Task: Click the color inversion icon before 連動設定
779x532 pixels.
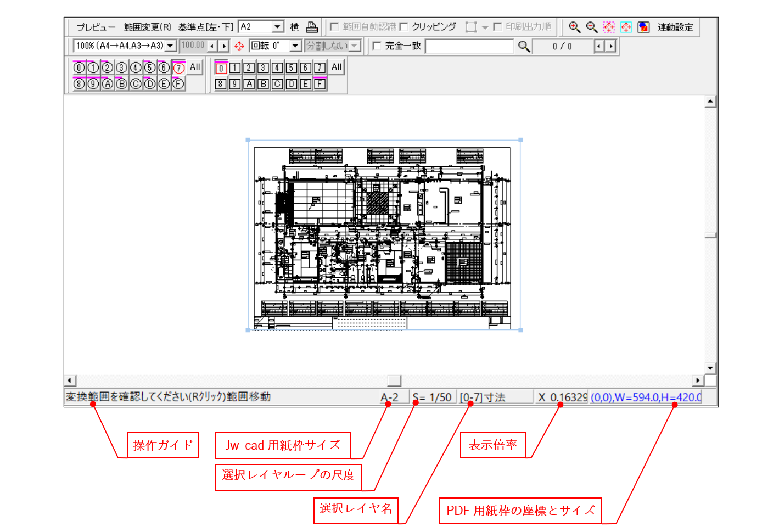Action: [643, 27]
